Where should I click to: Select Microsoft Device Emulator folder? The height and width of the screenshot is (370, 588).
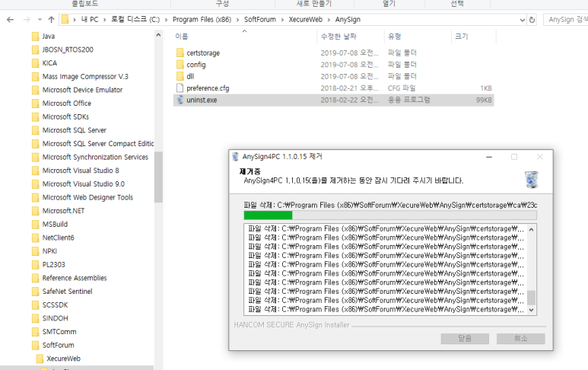click(x=82, y=90)
